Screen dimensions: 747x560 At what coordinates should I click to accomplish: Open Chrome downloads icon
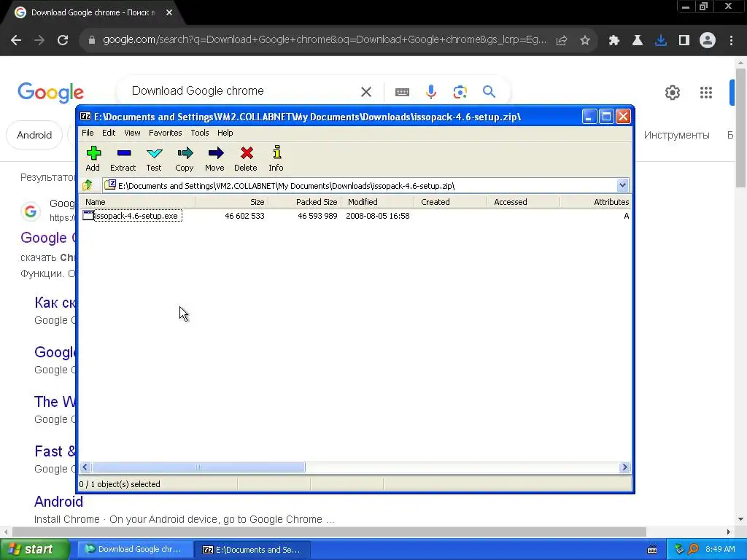[x=661, y=41]
